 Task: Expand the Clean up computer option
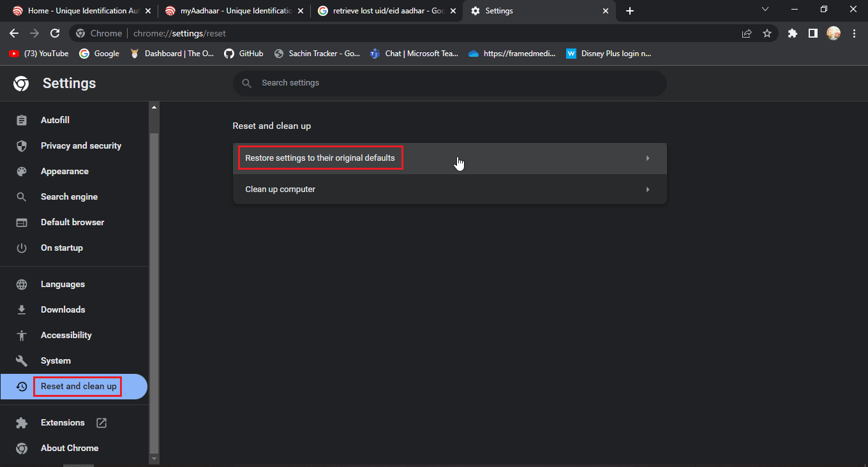pos(449,189)
